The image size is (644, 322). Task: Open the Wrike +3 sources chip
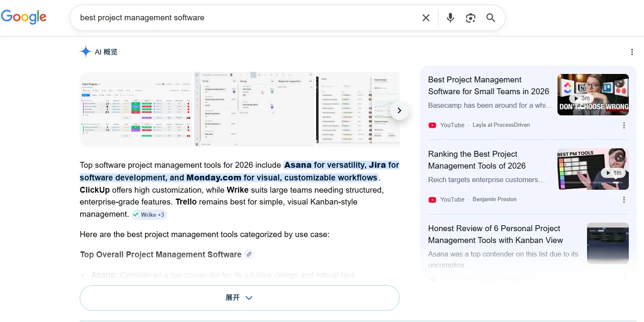tap(149, 215)
